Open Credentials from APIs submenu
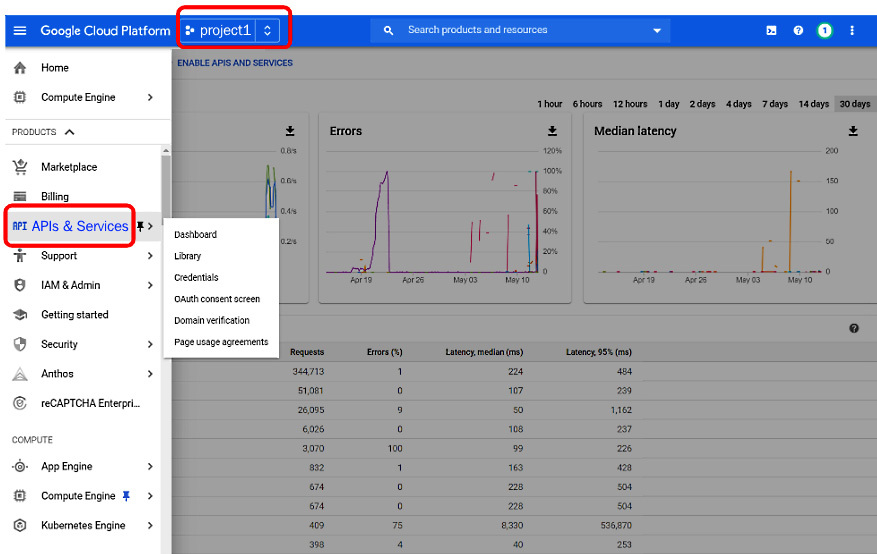877x554 pixels. 196,277
